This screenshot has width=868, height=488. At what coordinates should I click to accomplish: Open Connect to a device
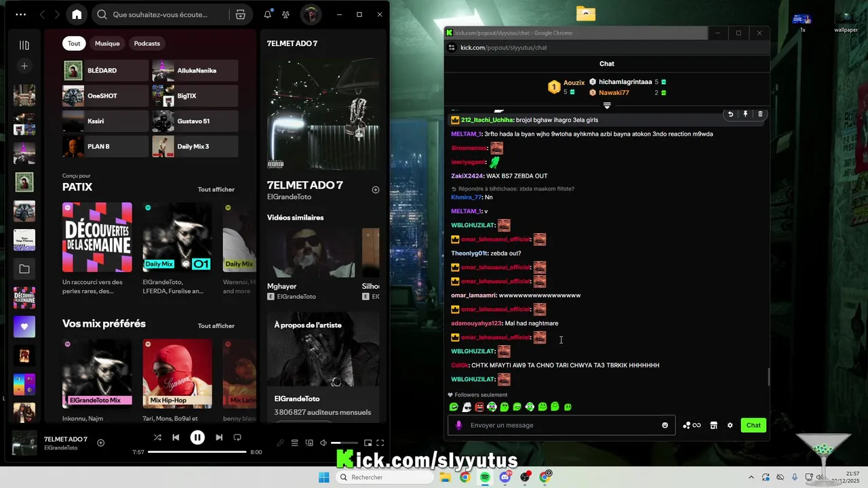point(309,443)
